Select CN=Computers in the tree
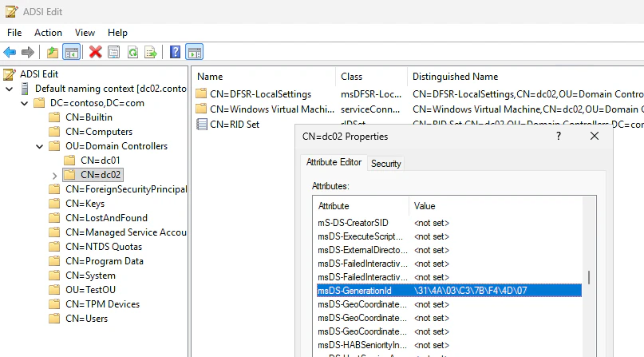The height and width of the screenshot is (357, 644). (x=99, y=132)
